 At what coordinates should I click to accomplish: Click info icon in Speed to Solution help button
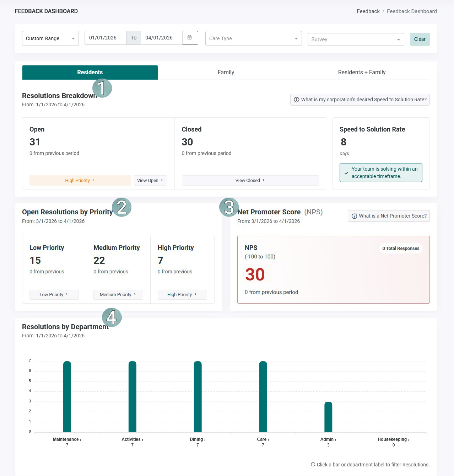(296, 100)
